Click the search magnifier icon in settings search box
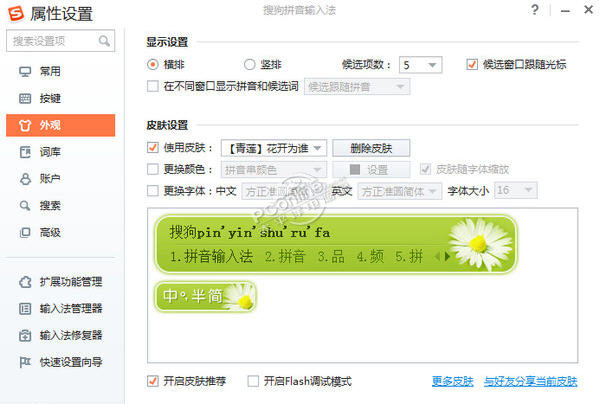 tap(104, 41)
